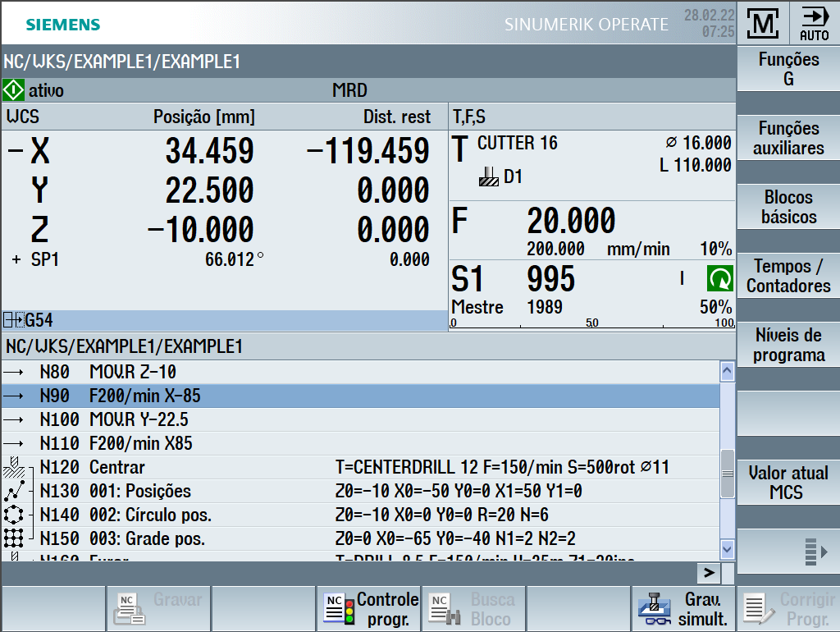Image resolution: width=840 pixels, height=632 pixels.
Task: Click the AUTO mode icon
Action: [x=815, y=23]
